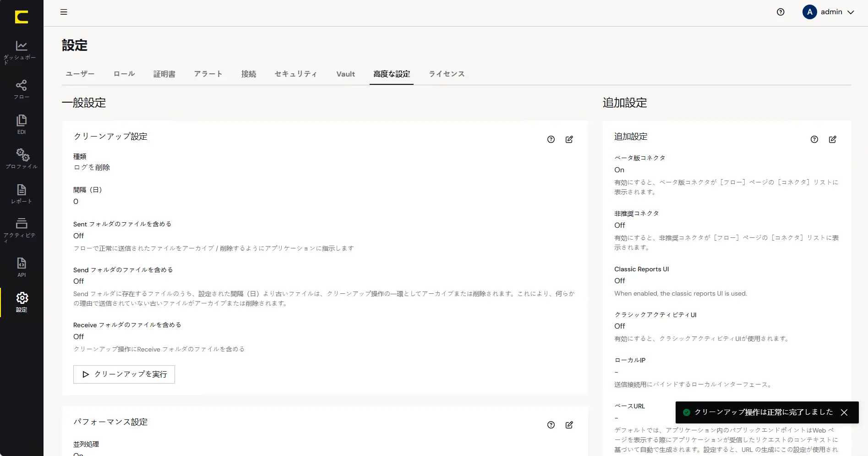Screen dimensions: 868x456
Task: Click the ベータ版コネクタ label
Action: click(x=640, y=158)
